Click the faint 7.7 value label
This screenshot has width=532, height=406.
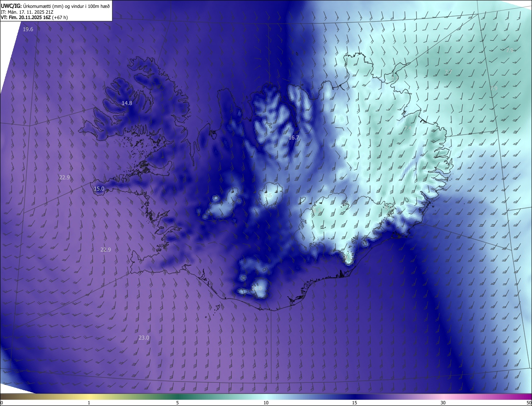pyautogui.click(x=448, y=72)
